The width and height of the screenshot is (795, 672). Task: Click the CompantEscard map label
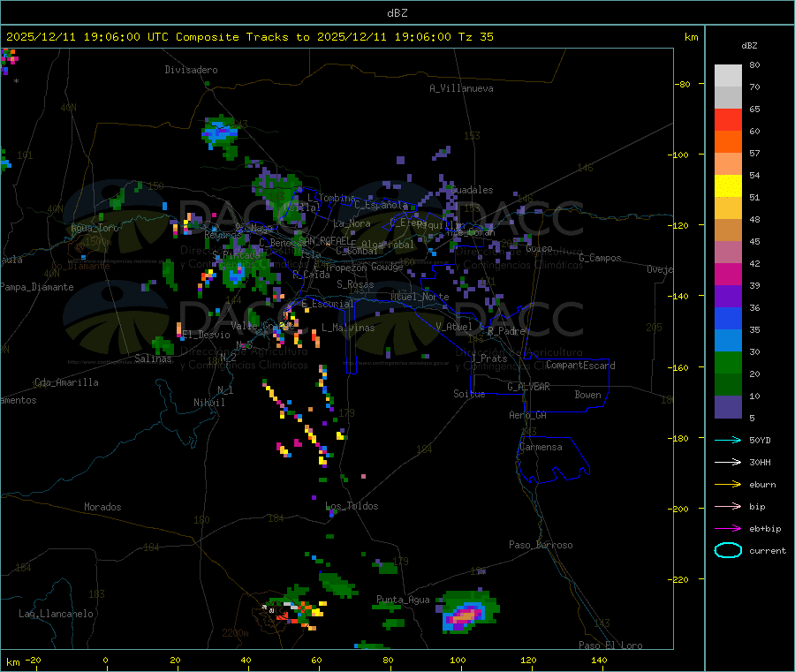coord(580,366)
